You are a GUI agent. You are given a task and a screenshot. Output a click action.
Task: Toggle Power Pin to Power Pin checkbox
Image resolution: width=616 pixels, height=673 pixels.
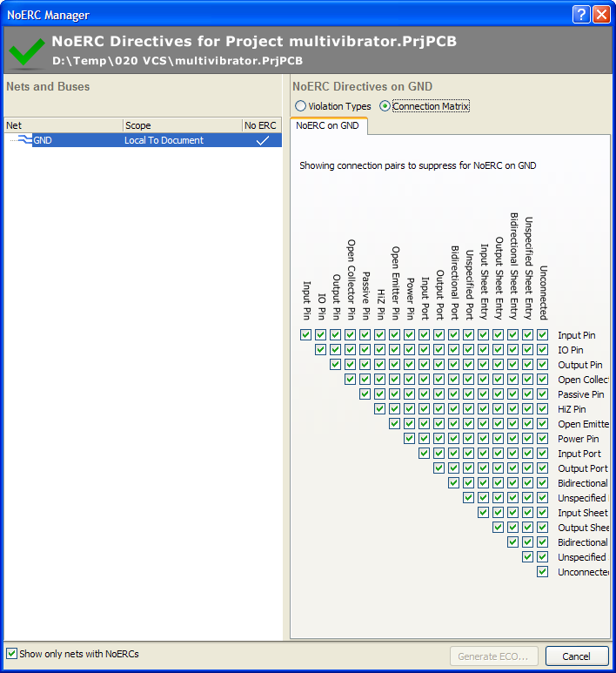[x=409, y=438]
